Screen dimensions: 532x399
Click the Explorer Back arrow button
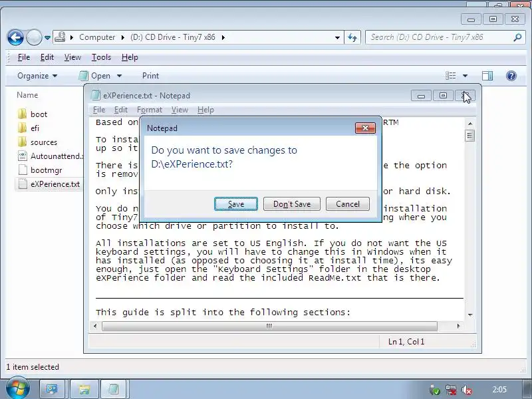click(15, 37)
